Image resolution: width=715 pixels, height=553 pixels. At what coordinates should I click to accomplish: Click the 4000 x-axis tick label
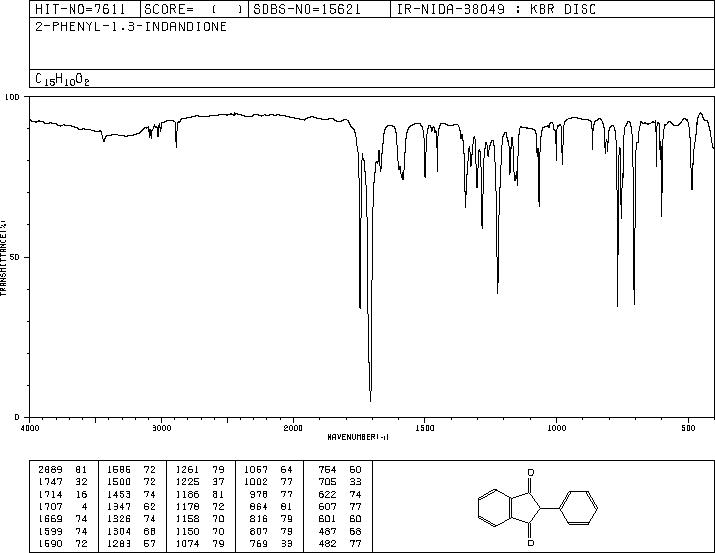[30, 428]
